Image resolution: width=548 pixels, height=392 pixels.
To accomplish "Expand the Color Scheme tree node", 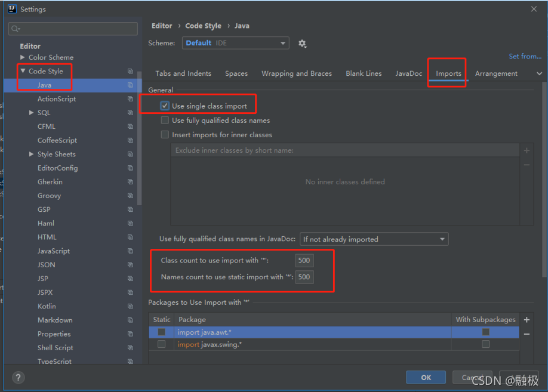I will pyautogui.click(x=22, y=57).
